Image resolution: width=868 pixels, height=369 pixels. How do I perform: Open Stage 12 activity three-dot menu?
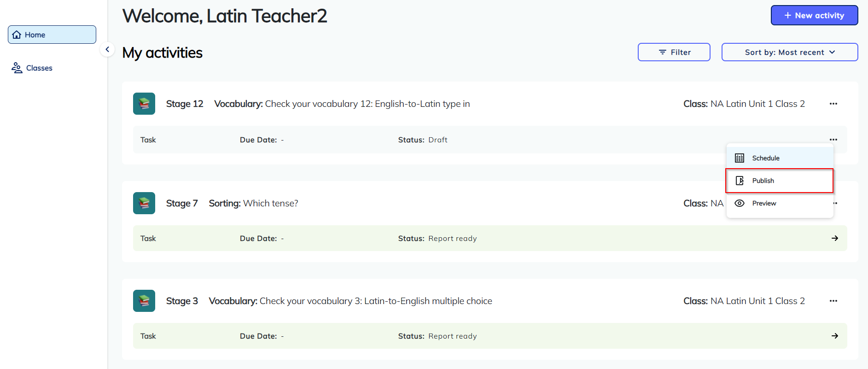click(833, 104)
